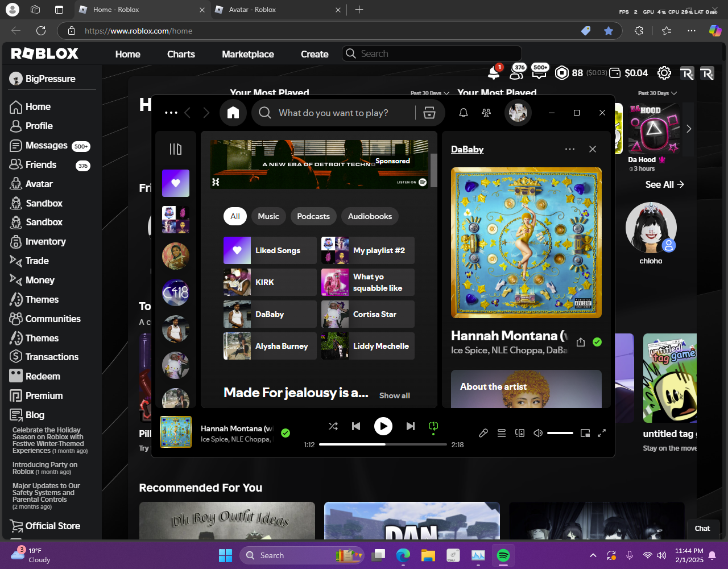
Task: Open Liked Songs tile
Action: click(270, 250)
